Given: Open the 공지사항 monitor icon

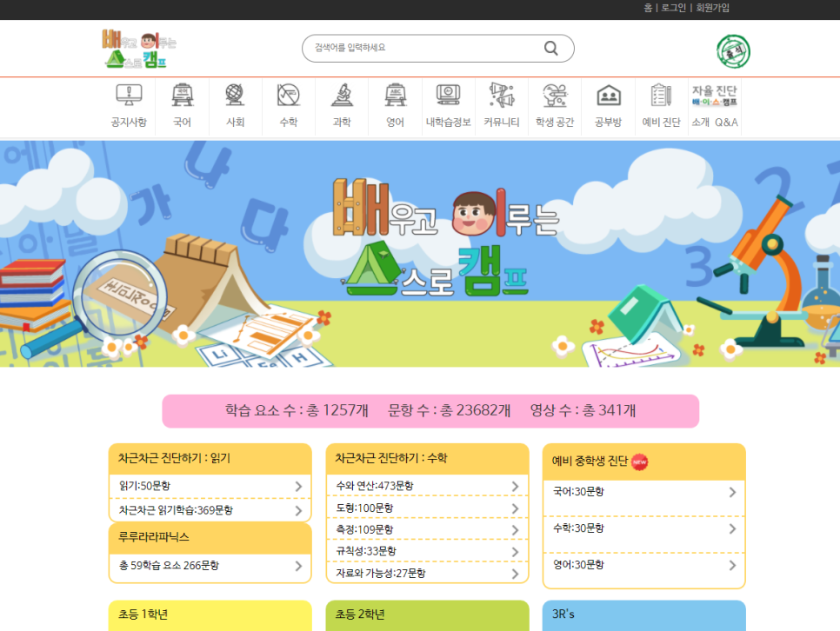Looking at the screenshot, I should [129, 96].
